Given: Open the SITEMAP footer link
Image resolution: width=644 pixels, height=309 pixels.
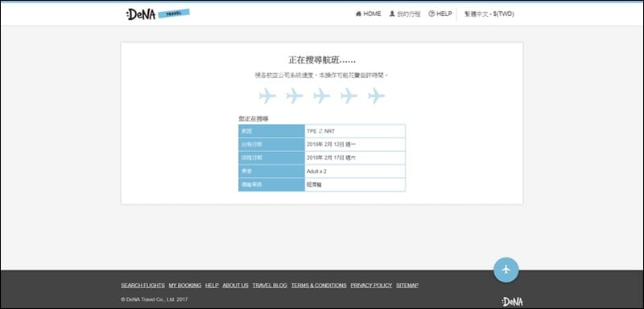Looking at the screenshot, I should click(407, 285).
